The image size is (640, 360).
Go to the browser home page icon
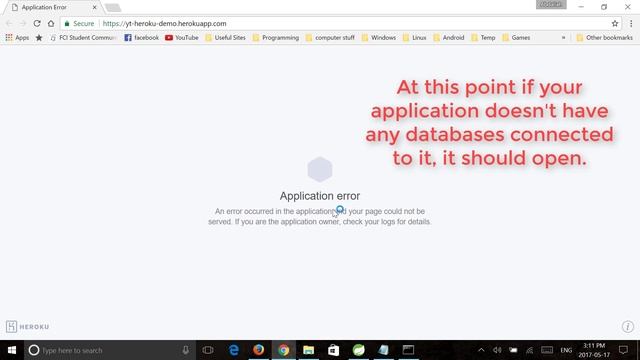click(x=51, y=24)
